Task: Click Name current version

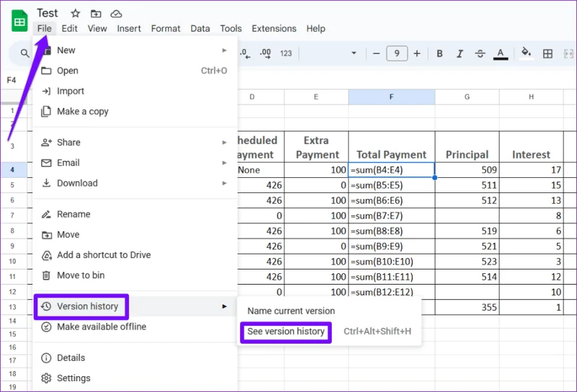Action: (329, 311)
